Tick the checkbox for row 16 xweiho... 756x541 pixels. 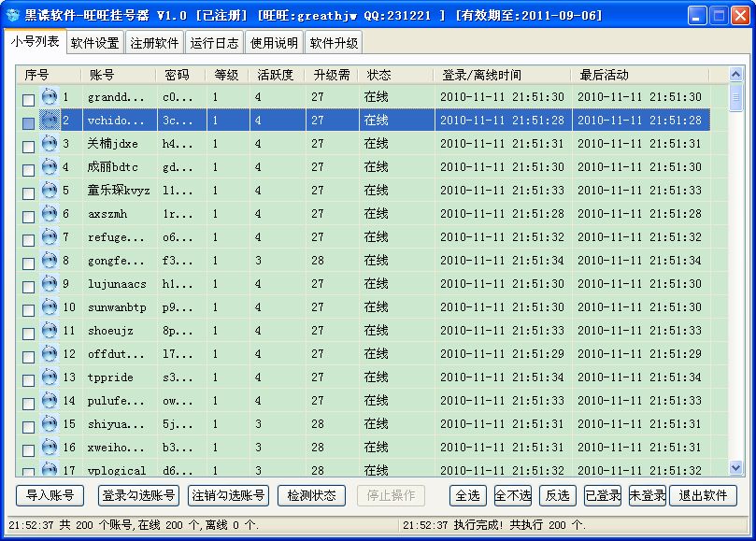coord(28,450)
